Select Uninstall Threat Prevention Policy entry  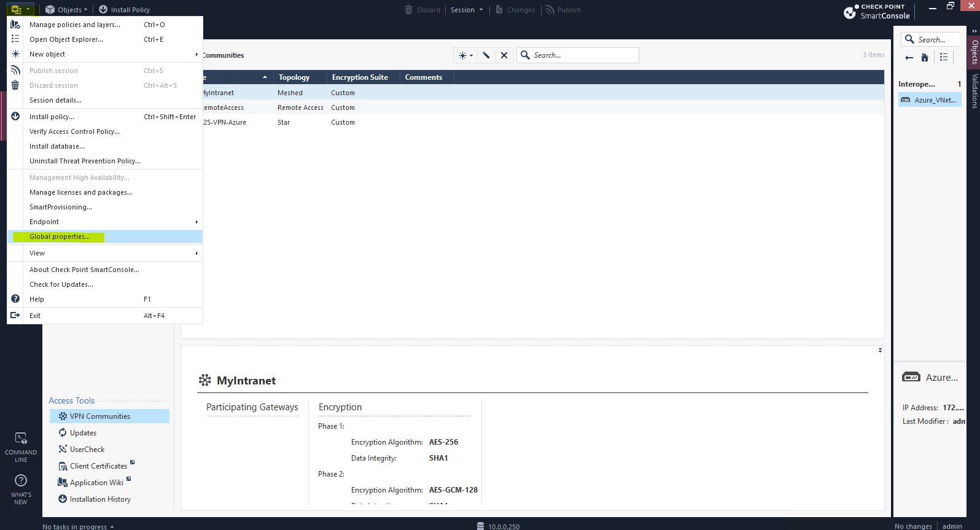(x=105, y=161)
